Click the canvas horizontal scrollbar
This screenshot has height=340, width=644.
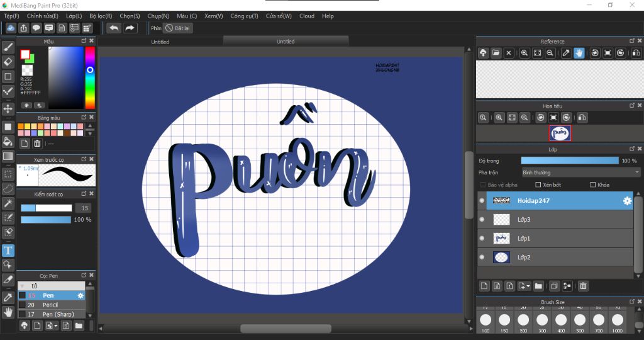click(286, 329)
